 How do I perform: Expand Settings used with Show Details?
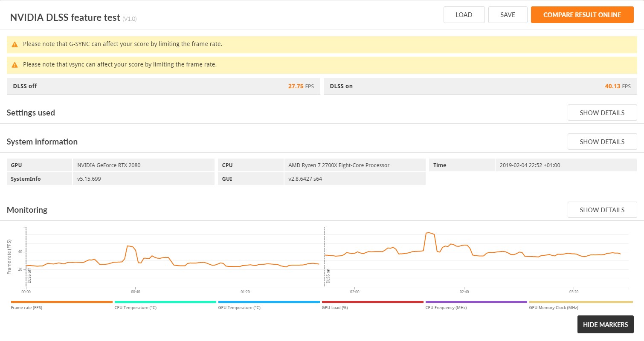coord(602,113)
